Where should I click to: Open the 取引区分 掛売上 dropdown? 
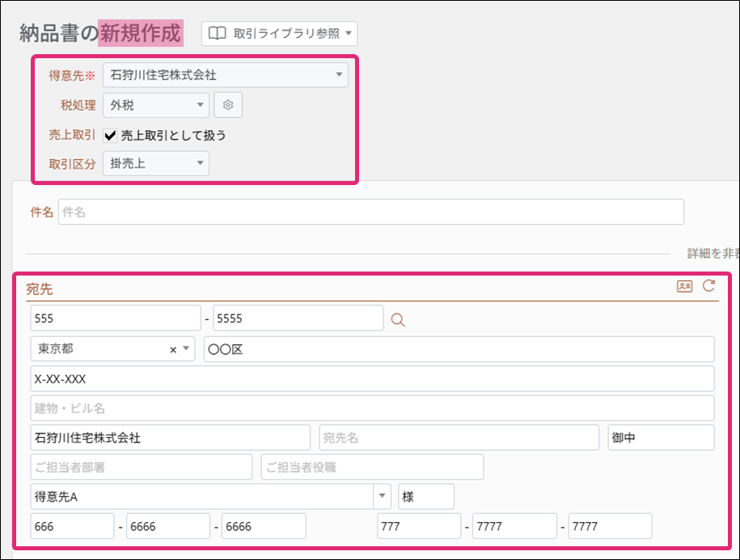[200, 163]
